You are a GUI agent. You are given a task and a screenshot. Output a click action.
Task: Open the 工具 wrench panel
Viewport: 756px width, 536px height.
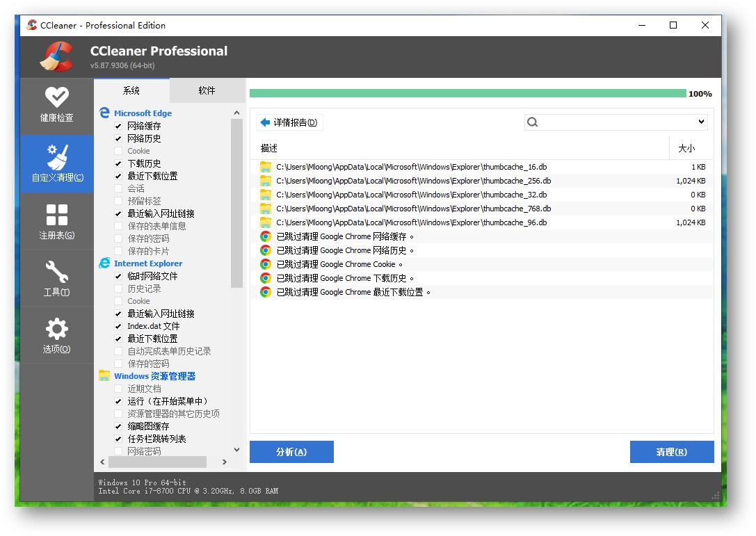tap(56, 277)
